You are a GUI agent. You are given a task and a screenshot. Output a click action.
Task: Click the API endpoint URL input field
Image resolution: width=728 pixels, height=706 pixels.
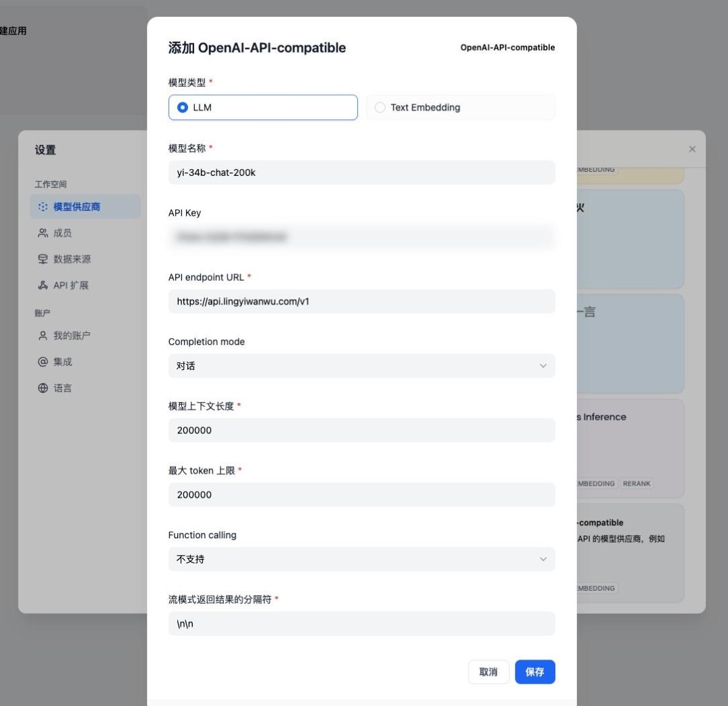(362, 302)
